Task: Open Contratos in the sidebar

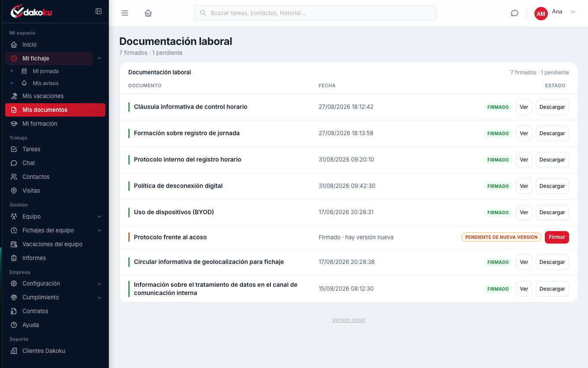Action: pos(55,311)
